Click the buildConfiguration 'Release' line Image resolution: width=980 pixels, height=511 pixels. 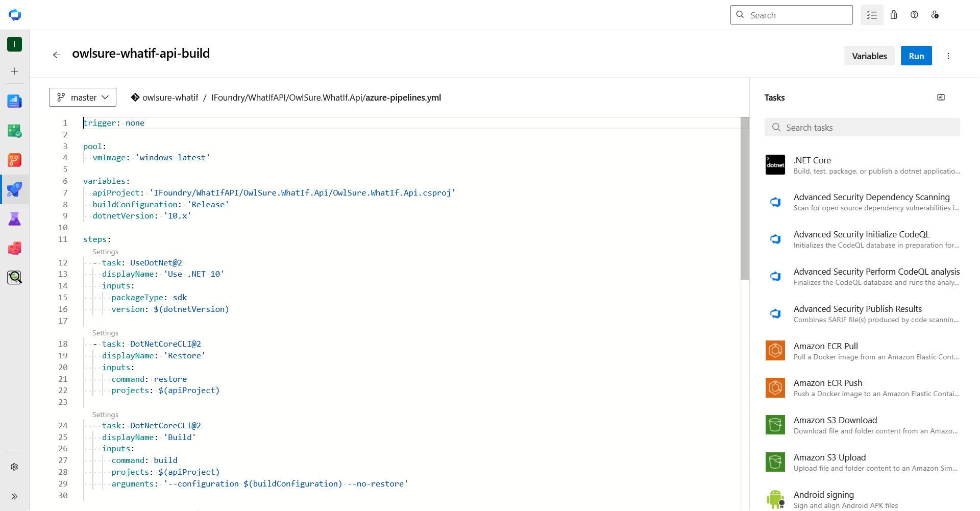(x=161, y=205)
